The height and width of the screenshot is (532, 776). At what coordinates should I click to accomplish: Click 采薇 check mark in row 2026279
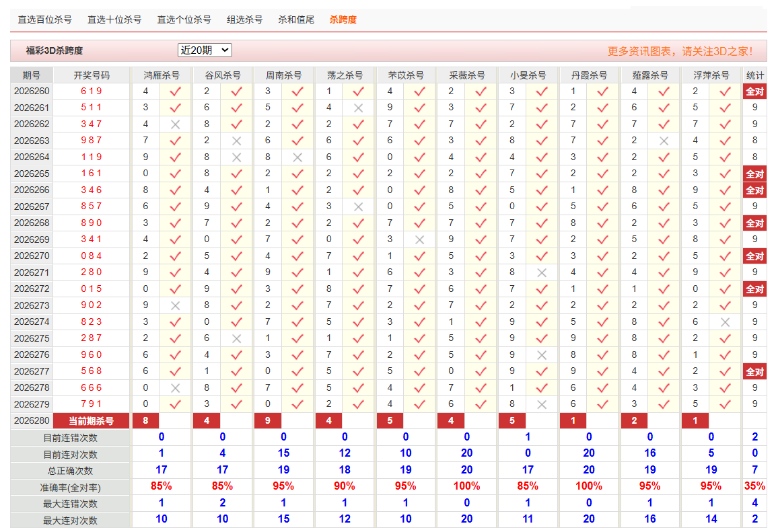pyautogui.click(x=481, y=404)
